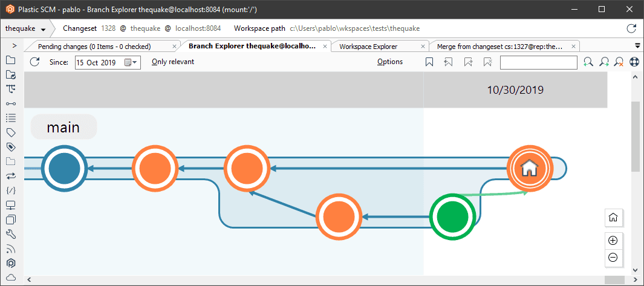Screen dimensions: 644x286
Task: Open Changesets icon in sidebar
Action: [11, 103]
